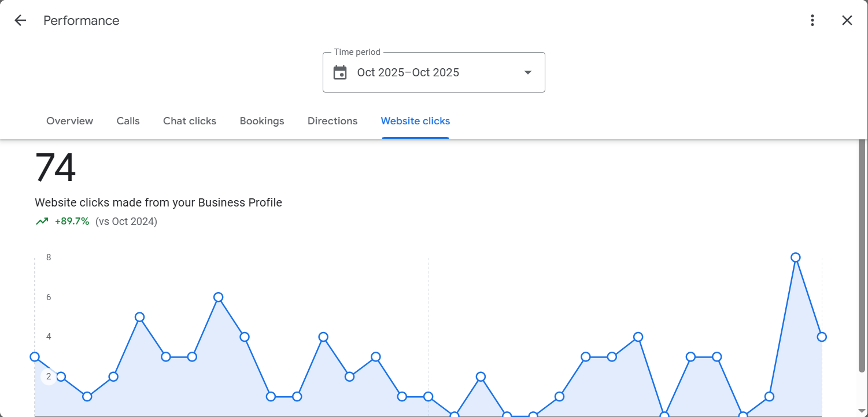Select the highest chart point at value 8

coord(795,257)
